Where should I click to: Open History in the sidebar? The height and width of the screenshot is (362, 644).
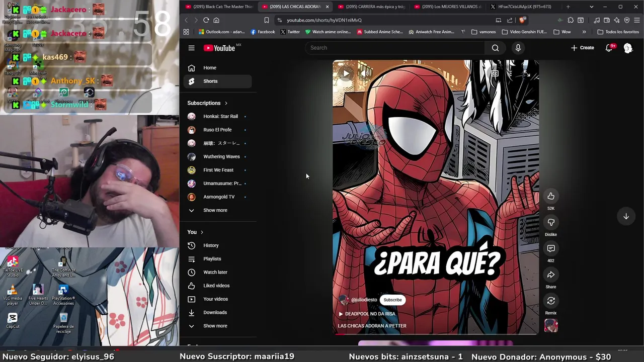pos(217,245)
